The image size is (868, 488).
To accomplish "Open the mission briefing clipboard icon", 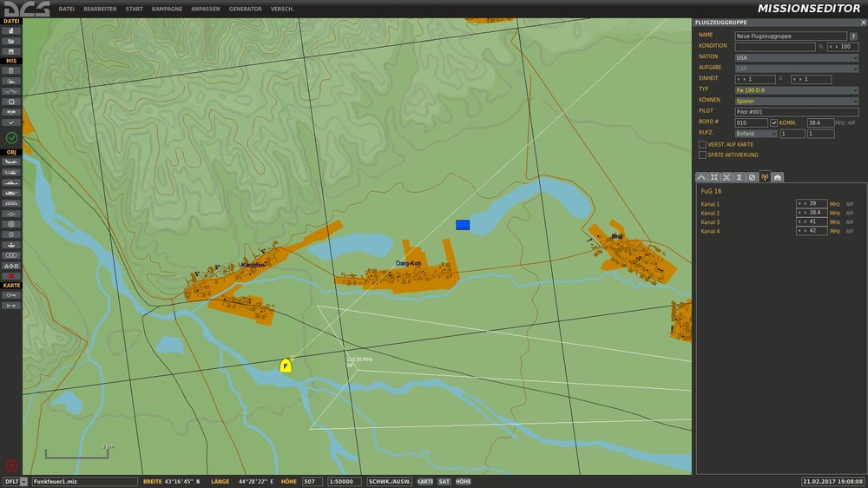I will coord(11,71).
